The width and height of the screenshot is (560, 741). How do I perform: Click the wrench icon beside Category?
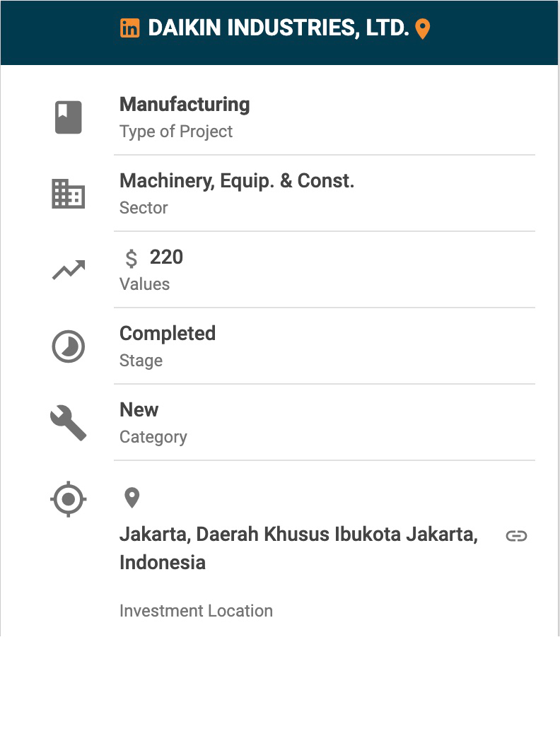pyautogui.click(x=69, y=423)
